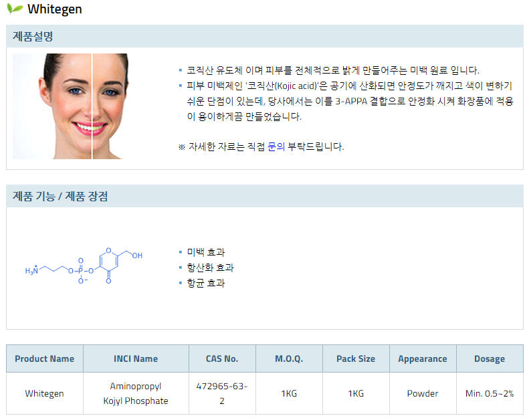Click the Whitegen page title

coord(55,9)
